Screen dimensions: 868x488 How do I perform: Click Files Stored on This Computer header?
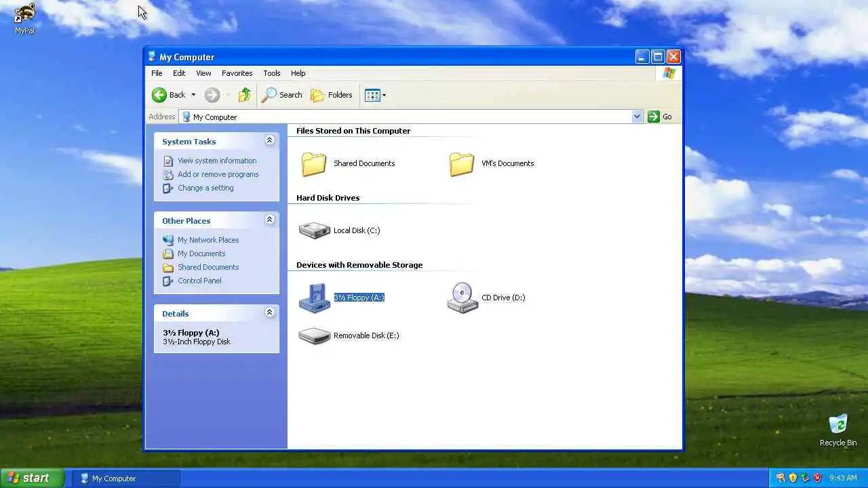click(x=353, y=131)
